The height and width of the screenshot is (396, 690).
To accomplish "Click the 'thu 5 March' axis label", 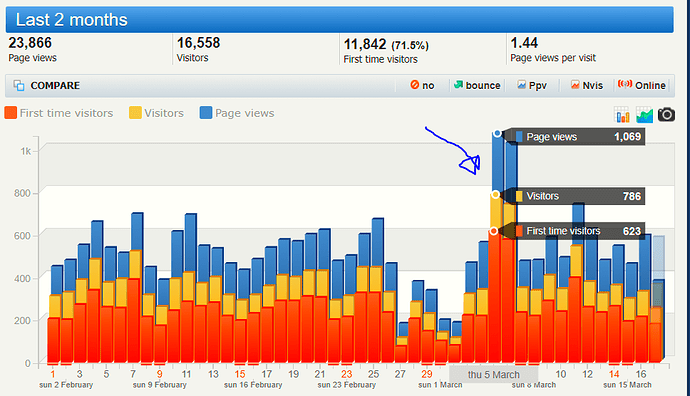I will [x=494, y=375].
